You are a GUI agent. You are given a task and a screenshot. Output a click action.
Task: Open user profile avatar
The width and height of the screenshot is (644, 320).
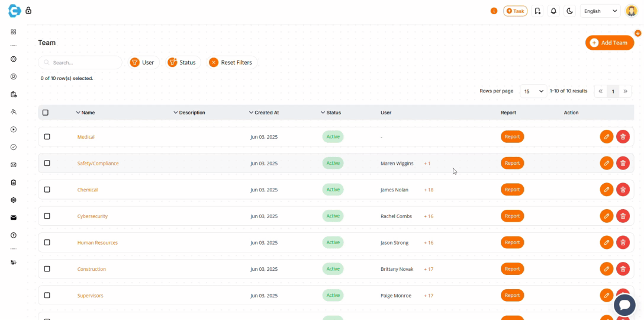click(631, 11)
